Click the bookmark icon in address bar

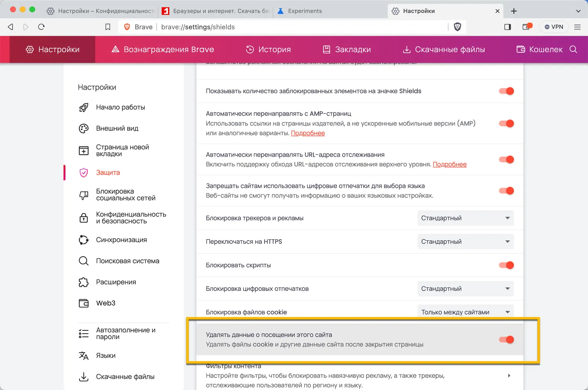pos(108,27)
